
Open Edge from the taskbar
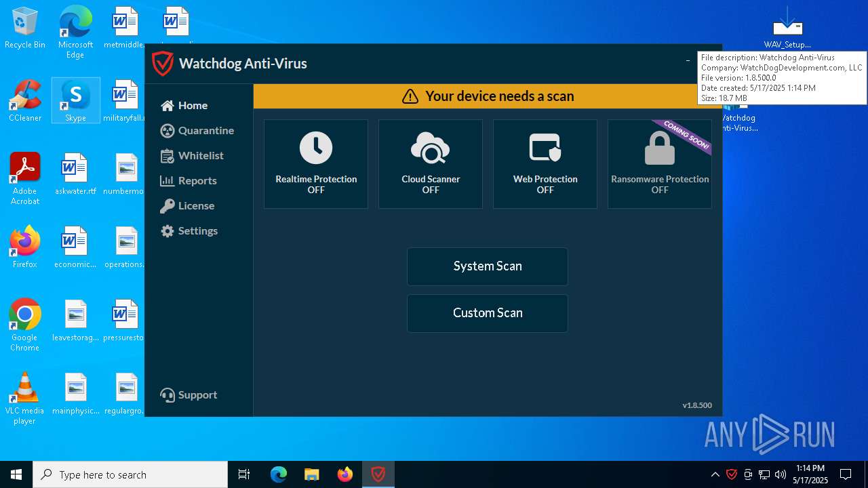[x=279, y=474]
